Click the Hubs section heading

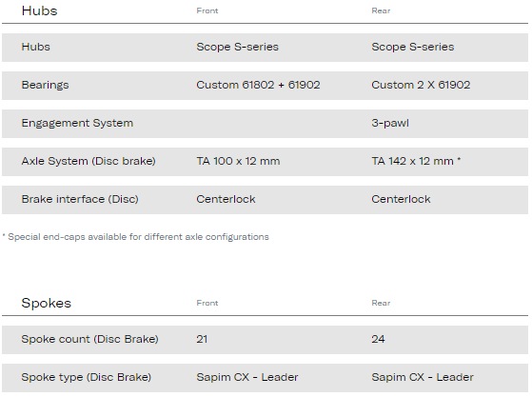click(x=39, y=10)
